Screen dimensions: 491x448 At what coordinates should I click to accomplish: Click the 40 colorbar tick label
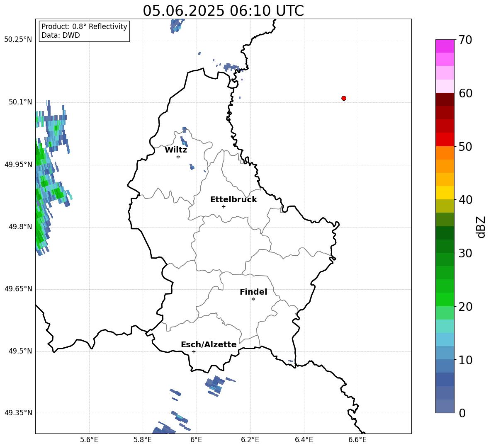coord(465,200)
